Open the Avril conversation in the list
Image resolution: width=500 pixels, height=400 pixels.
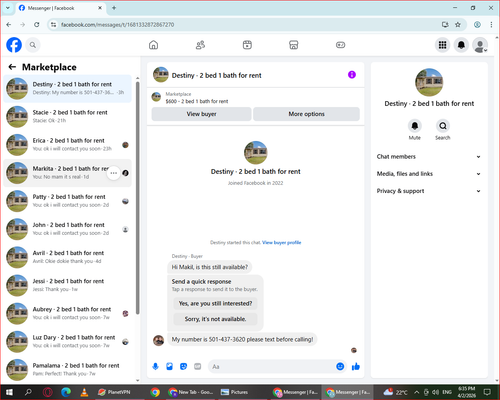pyautogui.click(x=67, y=257)
